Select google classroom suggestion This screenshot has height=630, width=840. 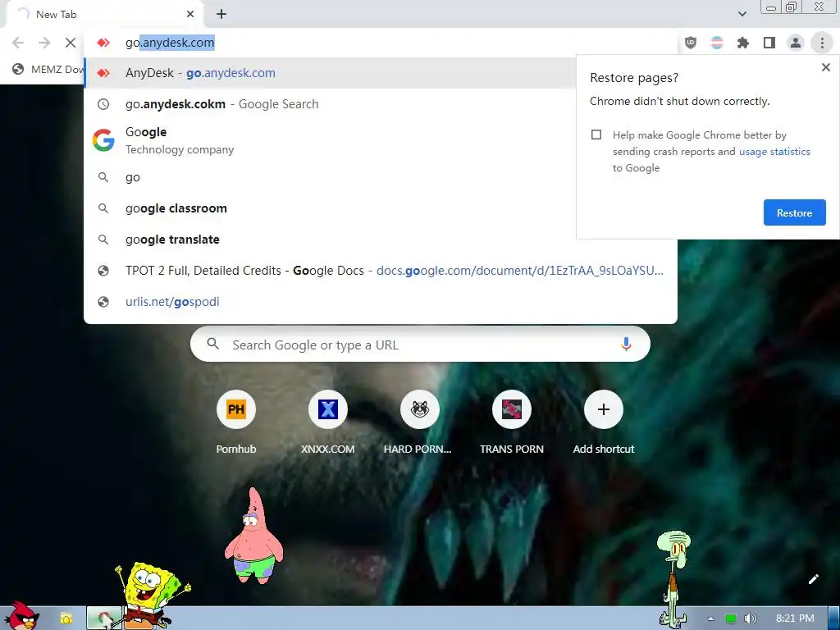tap(330, 208)
